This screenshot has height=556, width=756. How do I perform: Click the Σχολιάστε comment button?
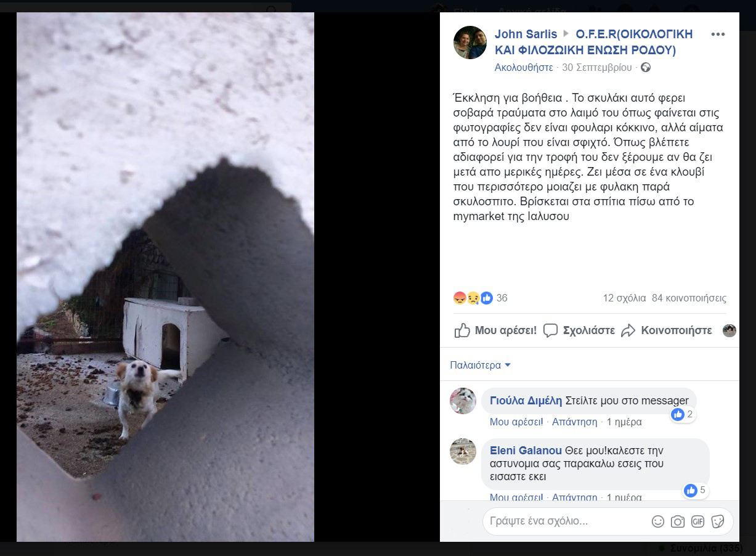(579, 330)
